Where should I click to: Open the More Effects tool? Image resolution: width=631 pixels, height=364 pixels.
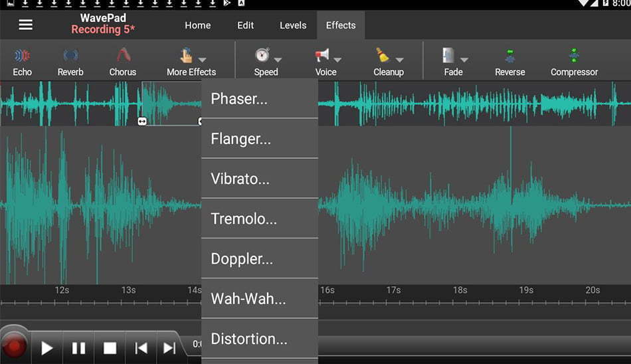[x=191, y=62]
